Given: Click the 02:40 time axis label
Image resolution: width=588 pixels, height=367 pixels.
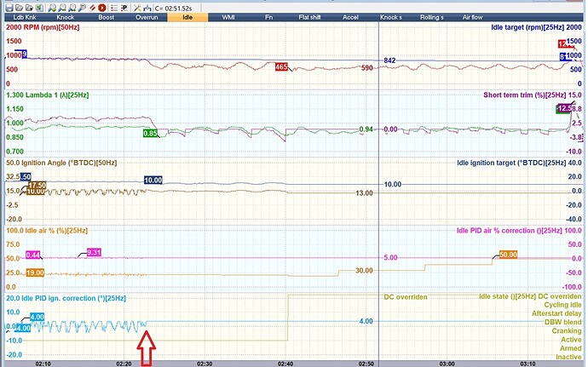Looking at the screenshot, I should (285, 364).
